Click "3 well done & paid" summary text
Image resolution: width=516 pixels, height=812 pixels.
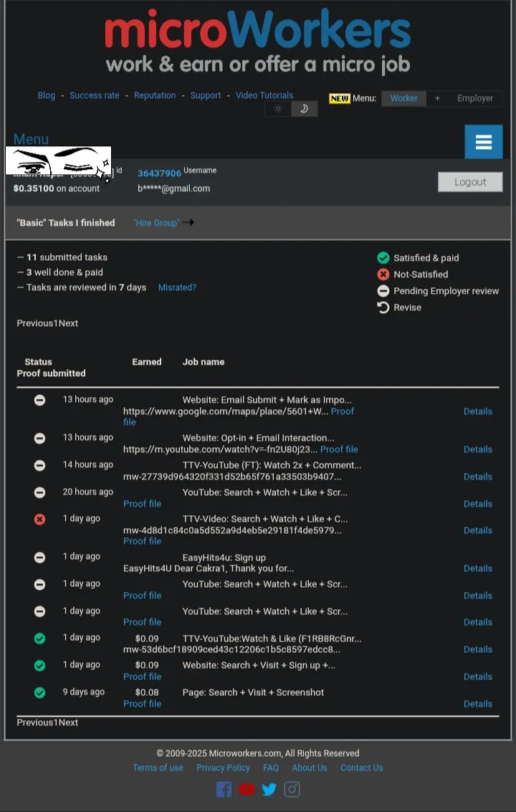[x=64, y=272]
